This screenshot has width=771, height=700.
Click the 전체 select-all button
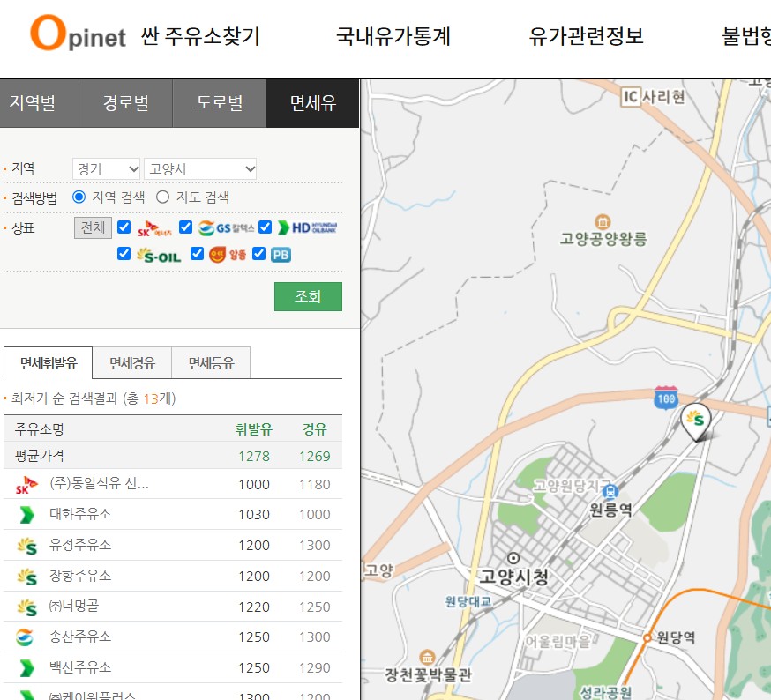point(94,227)
